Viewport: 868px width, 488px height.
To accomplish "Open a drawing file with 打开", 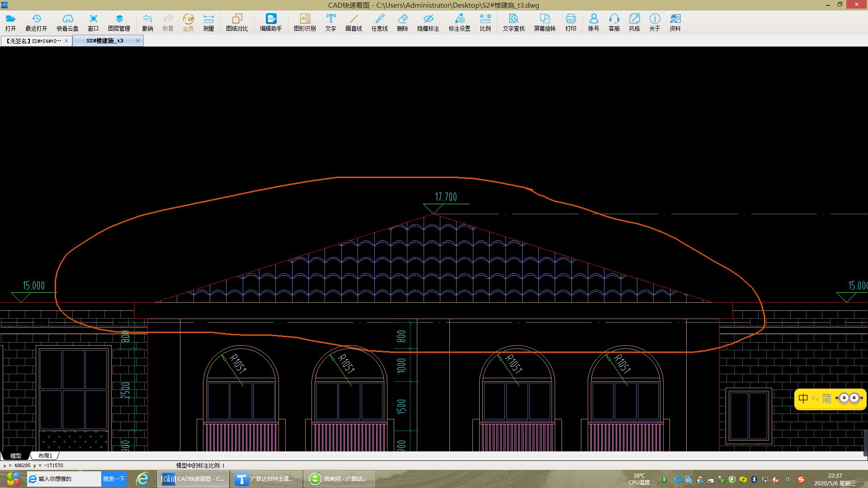I will click(x=10, y=23).
